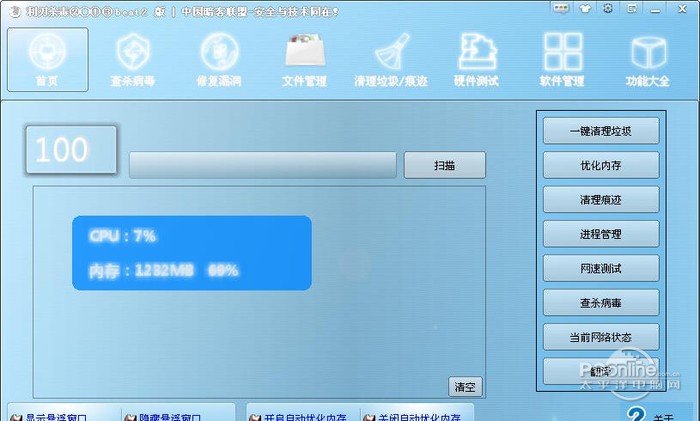Open the skin T-shirt icon
Image resolution: width=700 pixels, height=421 pixels.
pyautogui.click(x=585, y=8)
